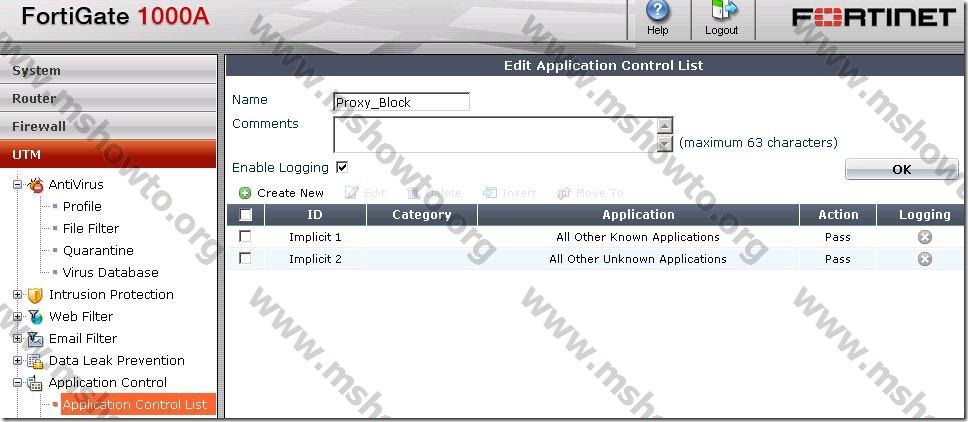Click the Pass action of Implicit 2
This screenshot has width=968, height=422.
coord(837,259)
